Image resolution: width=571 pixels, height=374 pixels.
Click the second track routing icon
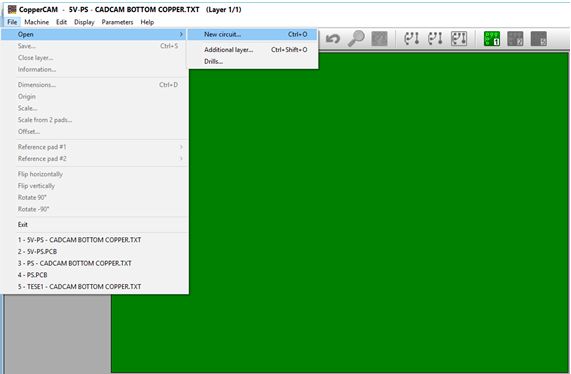(435, 38)
